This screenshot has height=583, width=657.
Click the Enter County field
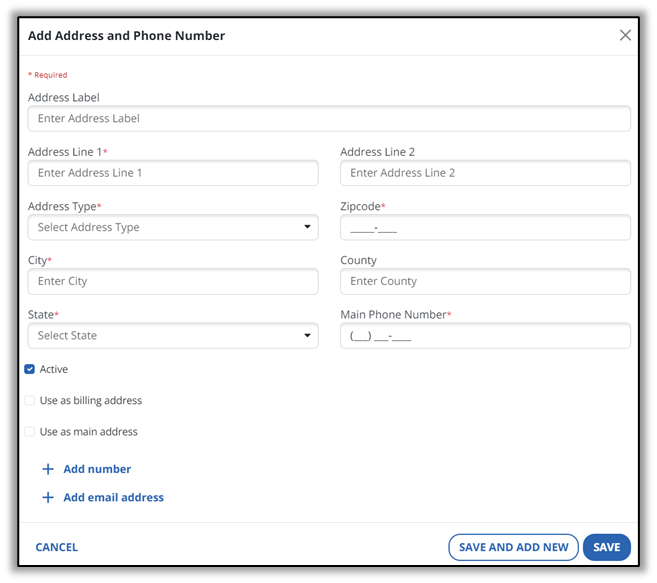pyautogui.click(x=485, y=281)
